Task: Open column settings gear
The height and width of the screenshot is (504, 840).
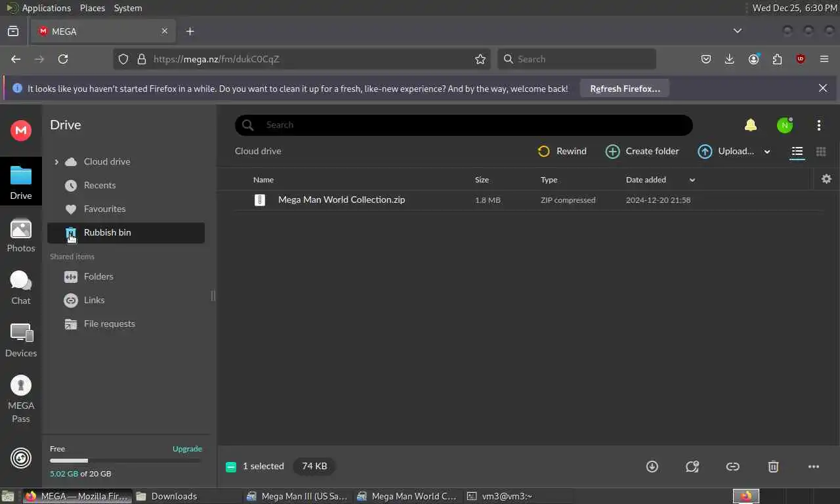Action: pyautogui.click(x=826, y=178)
